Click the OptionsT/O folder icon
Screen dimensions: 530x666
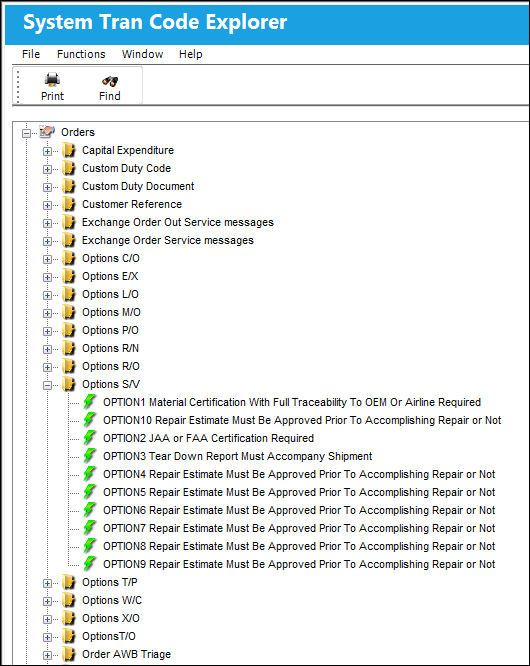[x=68, y=636]
